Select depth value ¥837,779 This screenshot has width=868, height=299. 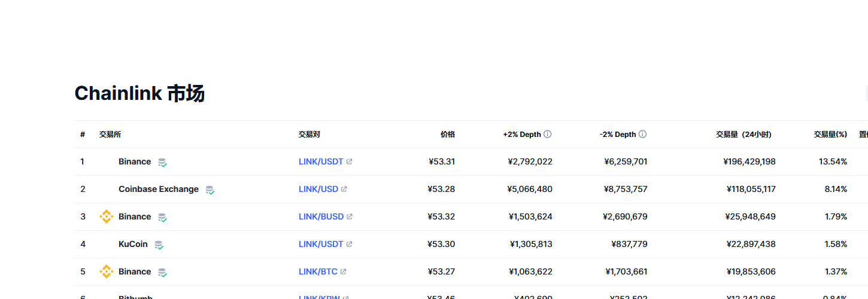tap(629, 244)
